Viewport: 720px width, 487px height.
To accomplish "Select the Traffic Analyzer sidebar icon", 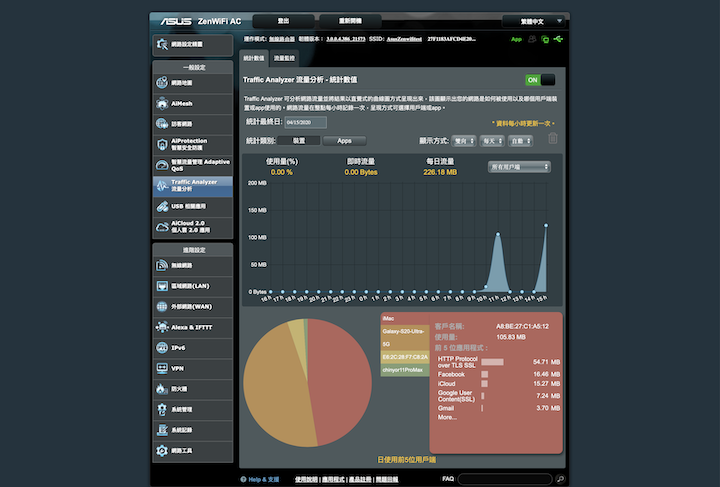I will coord(162,186).
